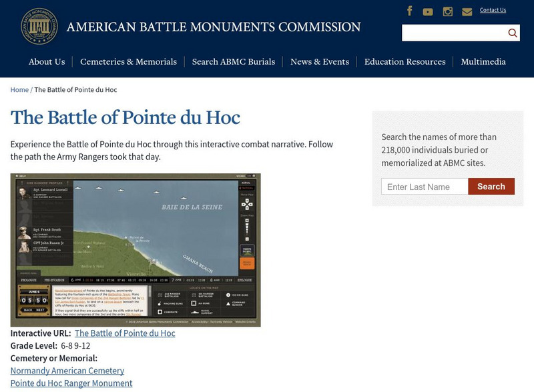Open the Battle of Pointe du Hoc interactive URL link
The height and width of the screenshot is (392, 534).
coord(125,333)
